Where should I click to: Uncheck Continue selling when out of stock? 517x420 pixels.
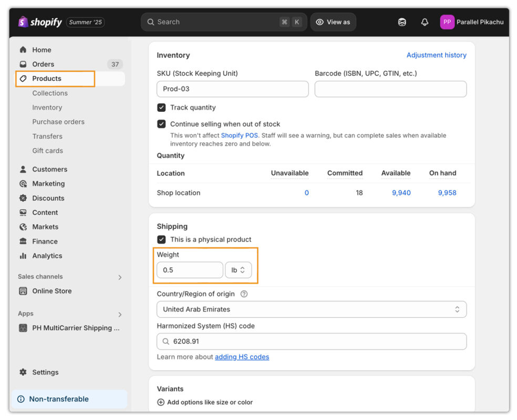pyautogui.click(x=161, y=124)
